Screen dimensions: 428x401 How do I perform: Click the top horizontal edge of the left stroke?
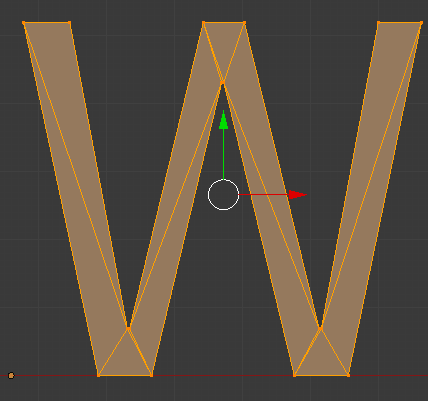coord(47,23)
